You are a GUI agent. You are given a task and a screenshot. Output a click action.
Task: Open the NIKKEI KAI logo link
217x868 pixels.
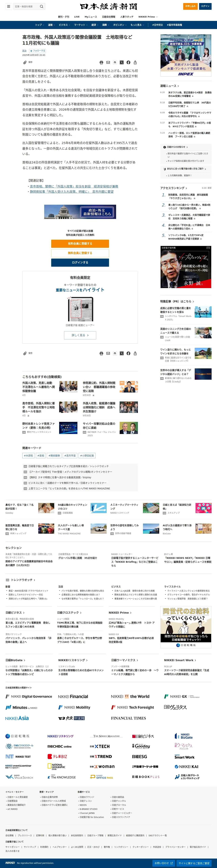point(186,767)
